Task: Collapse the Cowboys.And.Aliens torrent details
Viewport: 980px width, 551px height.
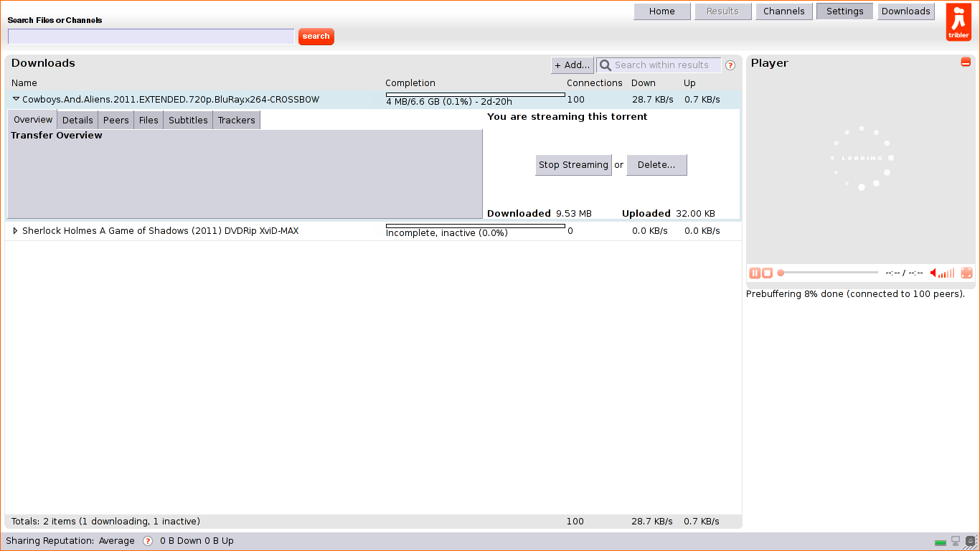Action: 16,99
